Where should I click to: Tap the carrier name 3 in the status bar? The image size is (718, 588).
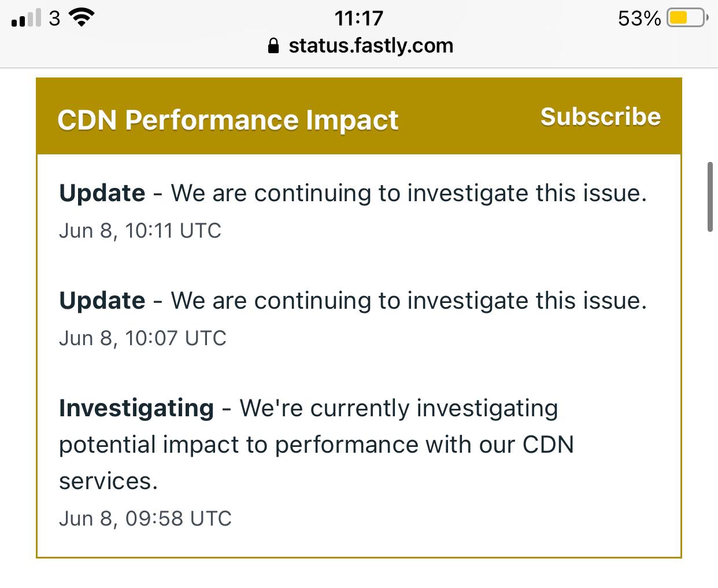click(54, 19)
